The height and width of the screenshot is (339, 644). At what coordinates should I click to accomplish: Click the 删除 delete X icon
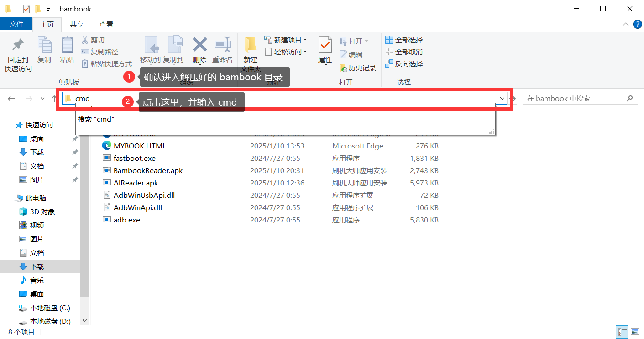click(x=199, y=45)
